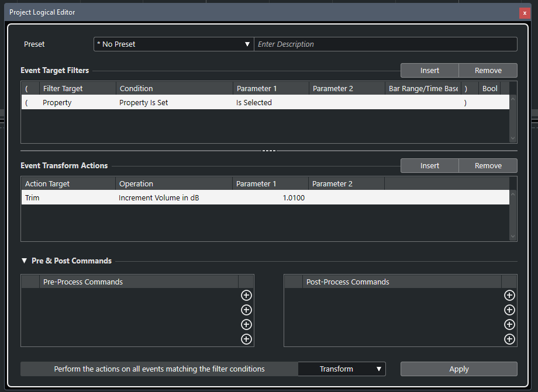Click last plus icon in Pre-Process Commands
This screenshot has height=392, width=538.
pyautogui.click(x=246, y=339)
